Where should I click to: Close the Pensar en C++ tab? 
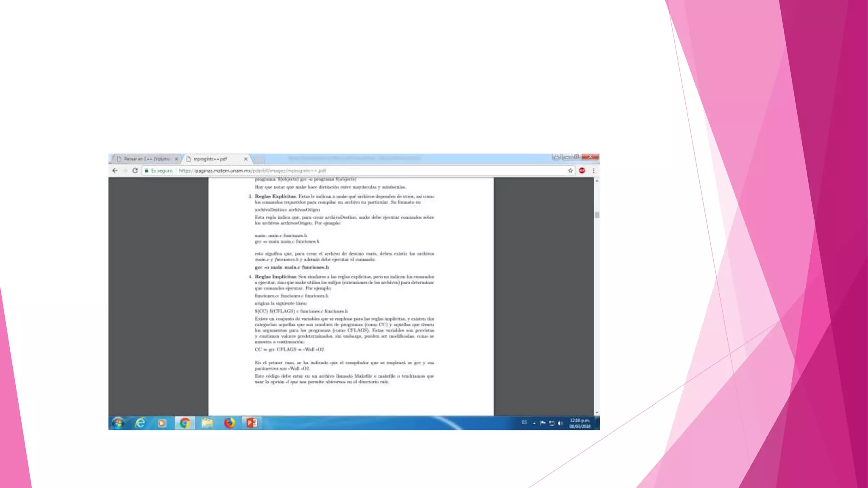click(176, 159)
